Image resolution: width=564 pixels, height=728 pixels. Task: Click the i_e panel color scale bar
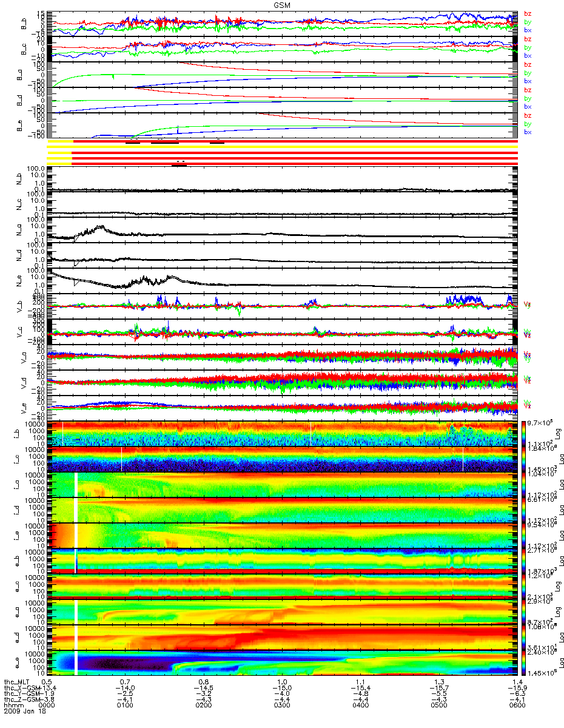point(523,536)
